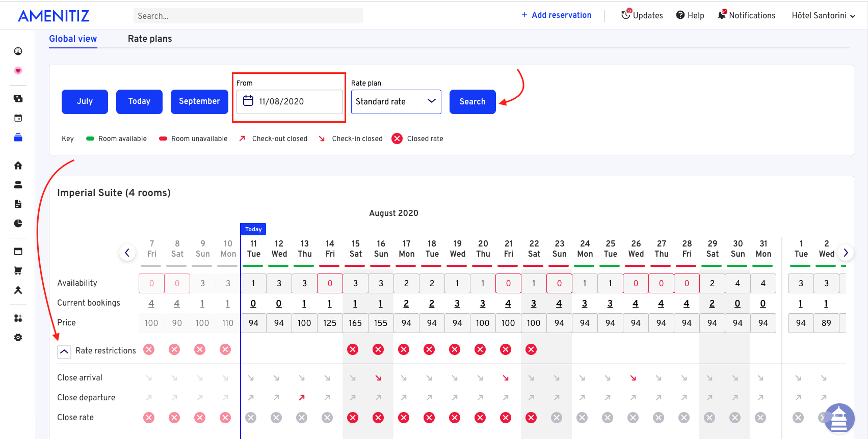
Task: Open the chat widget pagoda icon
Action: point(839,419)
